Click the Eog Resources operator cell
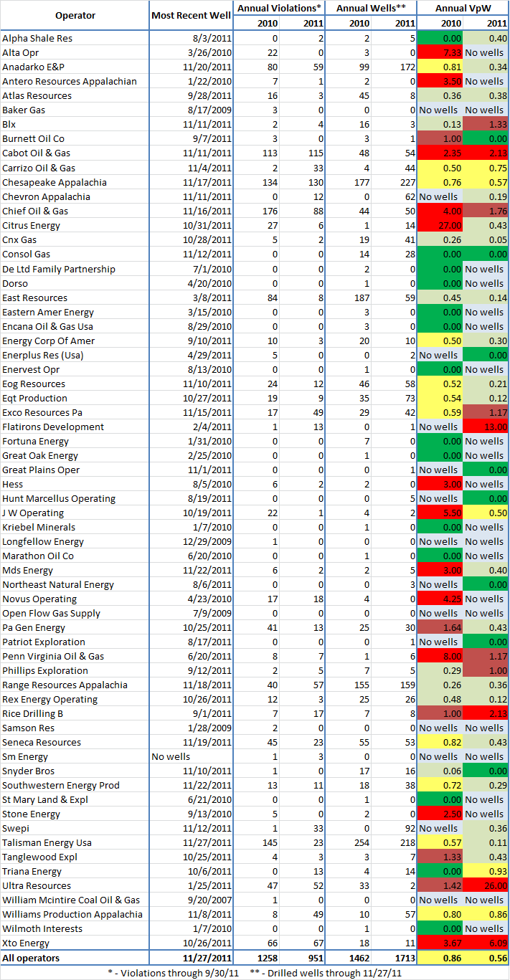 point(75,384)
